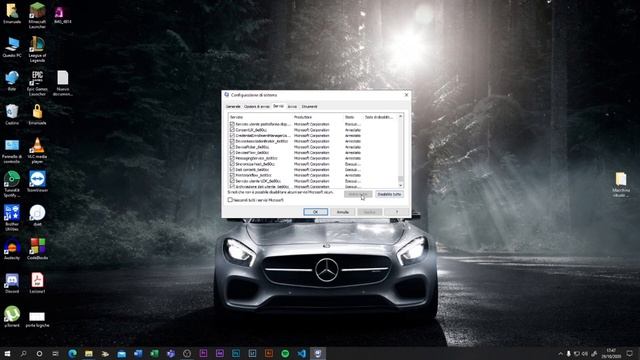
Task: Switch to the Opzioni di avvio tab
Action: pos(257,107)
